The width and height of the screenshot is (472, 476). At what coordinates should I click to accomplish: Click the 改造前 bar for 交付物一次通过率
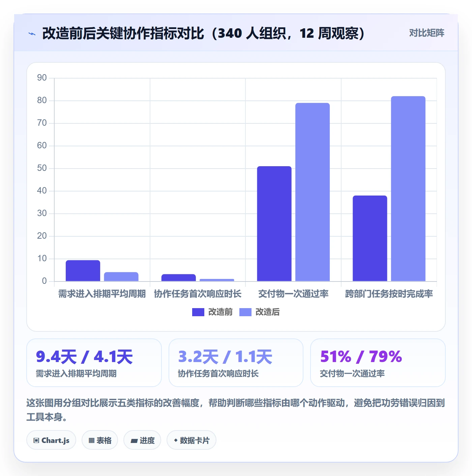click(274, 224)
